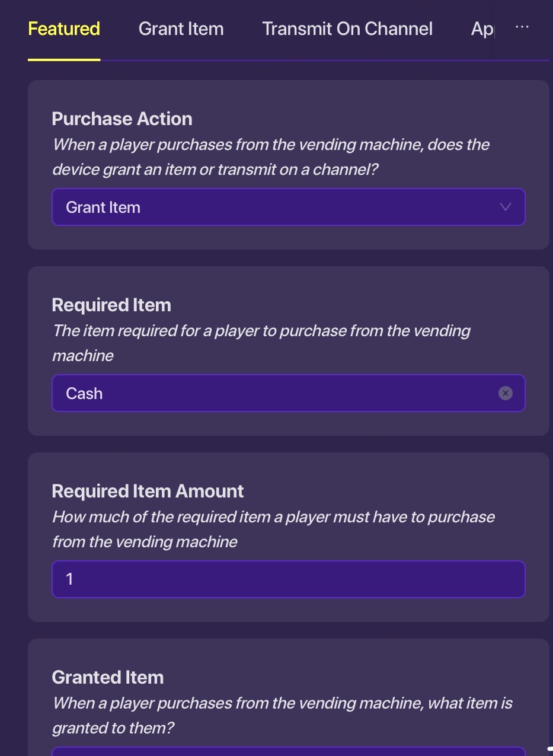The width and height of the screenshot is (553, 756).
Task: Switch to the Featured tab
Action: (64, 29)
